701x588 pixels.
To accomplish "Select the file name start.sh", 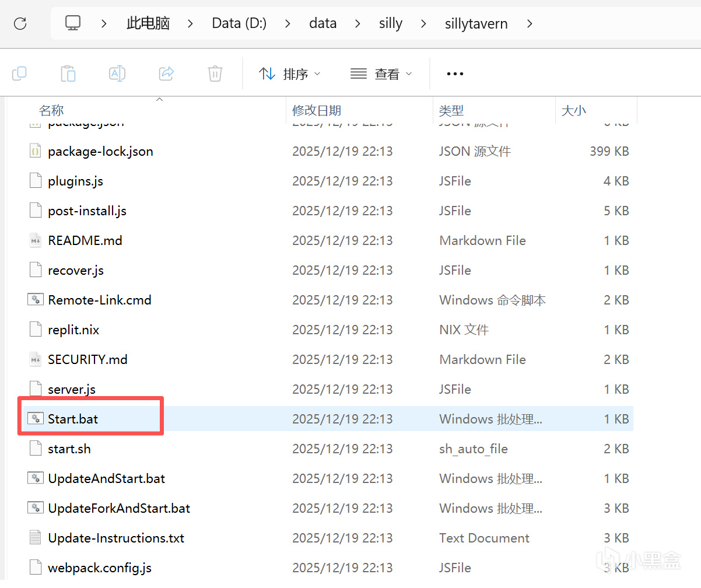I will pos(69,449).
